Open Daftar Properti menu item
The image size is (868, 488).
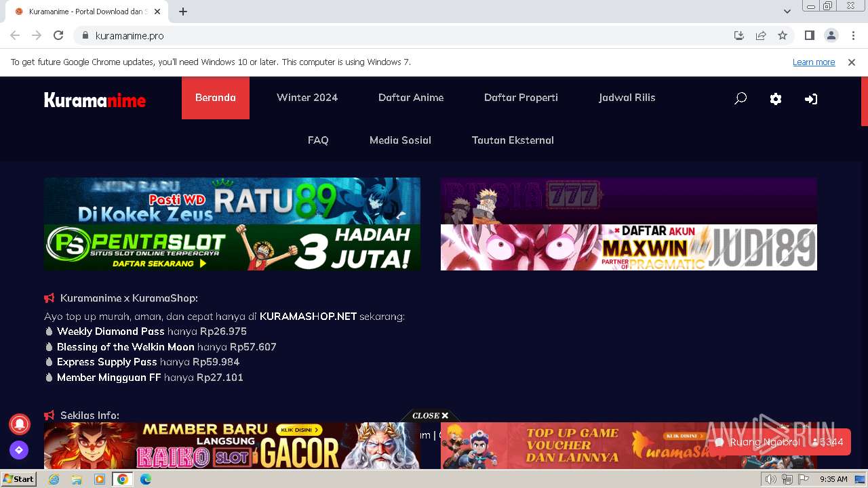coord(521,98)
